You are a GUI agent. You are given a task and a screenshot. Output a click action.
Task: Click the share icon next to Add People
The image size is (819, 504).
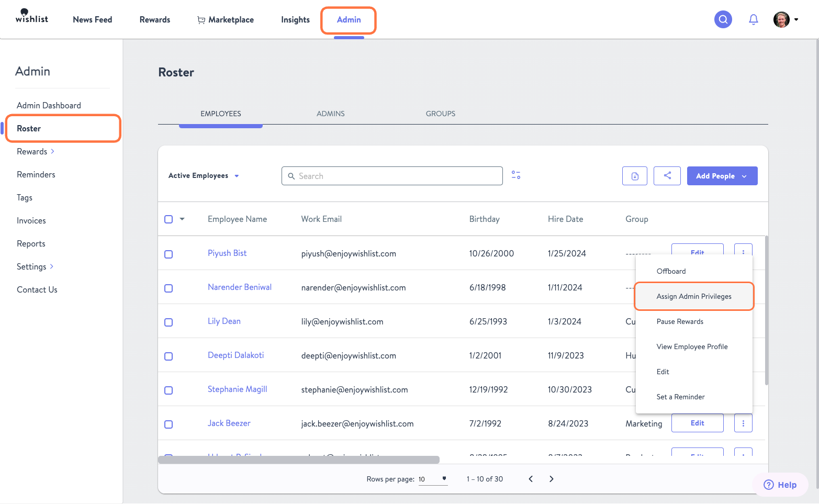(x=667, y=175)
